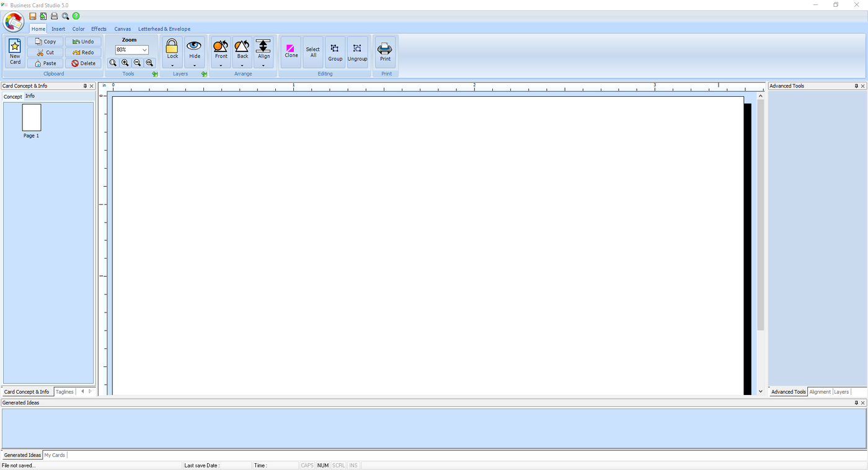Click the Save icon in quick access toolbar

[33, 16]
